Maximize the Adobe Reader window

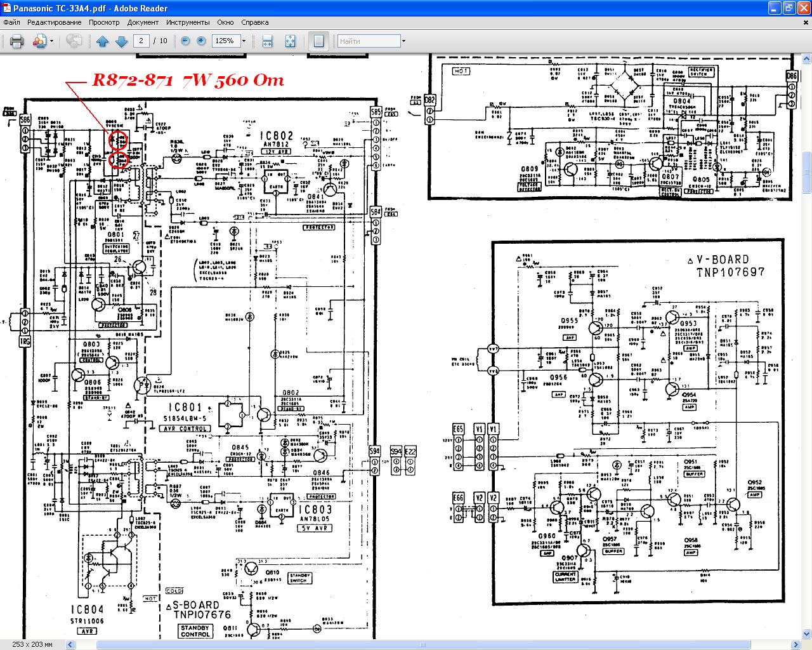click(x=789, y=8)
